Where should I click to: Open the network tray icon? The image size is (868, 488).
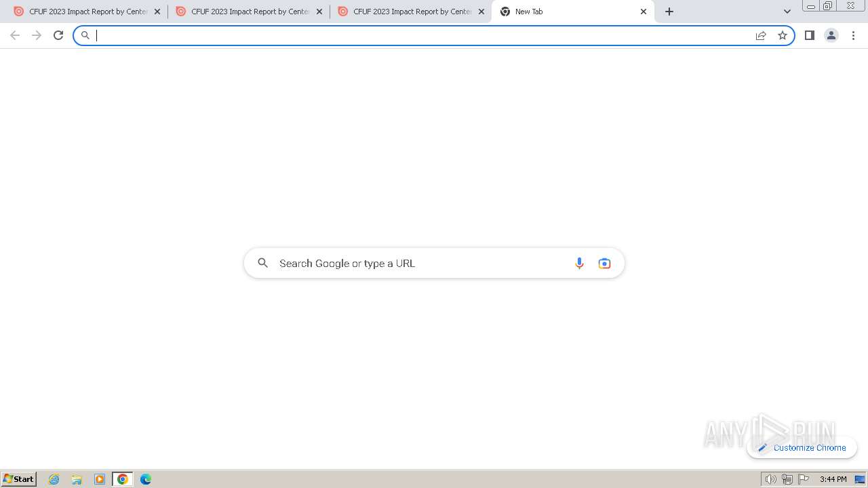(x=787, y=479)
